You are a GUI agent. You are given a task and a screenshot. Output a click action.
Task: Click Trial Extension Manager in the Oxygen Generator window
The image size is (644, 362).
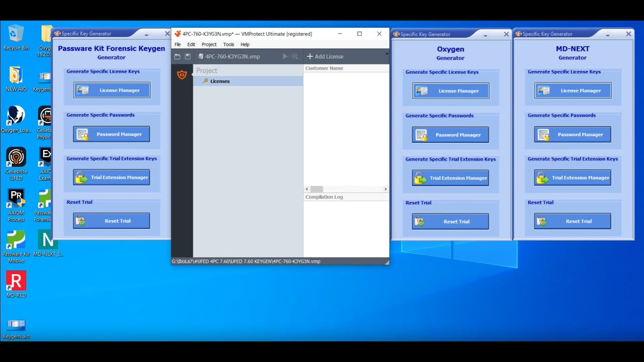coord(451,178)
